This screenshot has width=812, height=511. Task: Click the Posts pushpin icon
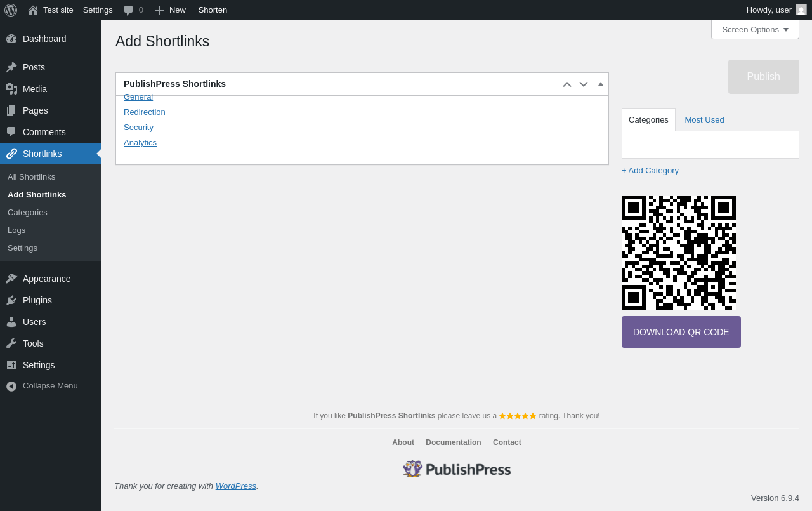(11, 67)
